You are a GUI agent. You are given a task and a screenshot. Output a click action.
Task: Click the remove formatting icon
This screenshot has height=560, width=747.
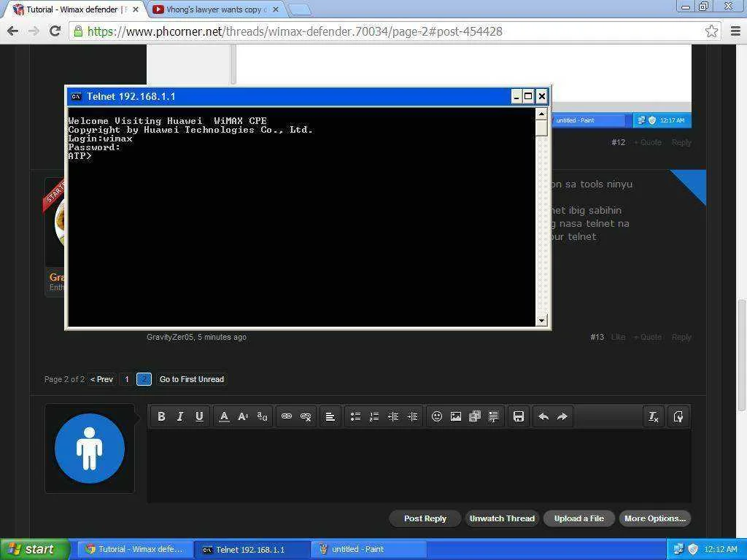(x=653, y=416)
